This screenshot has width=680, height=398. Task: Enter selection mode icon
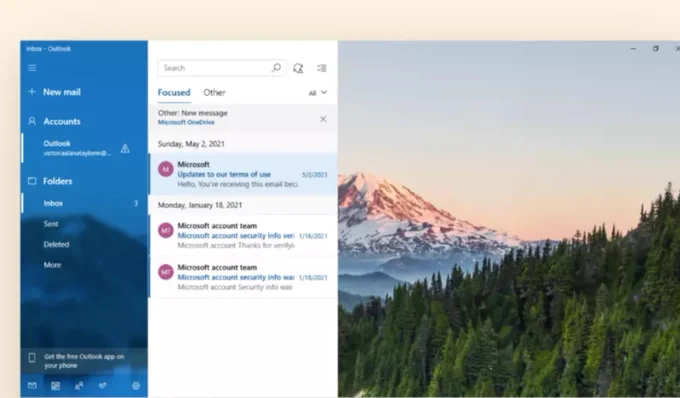[322, 68]
